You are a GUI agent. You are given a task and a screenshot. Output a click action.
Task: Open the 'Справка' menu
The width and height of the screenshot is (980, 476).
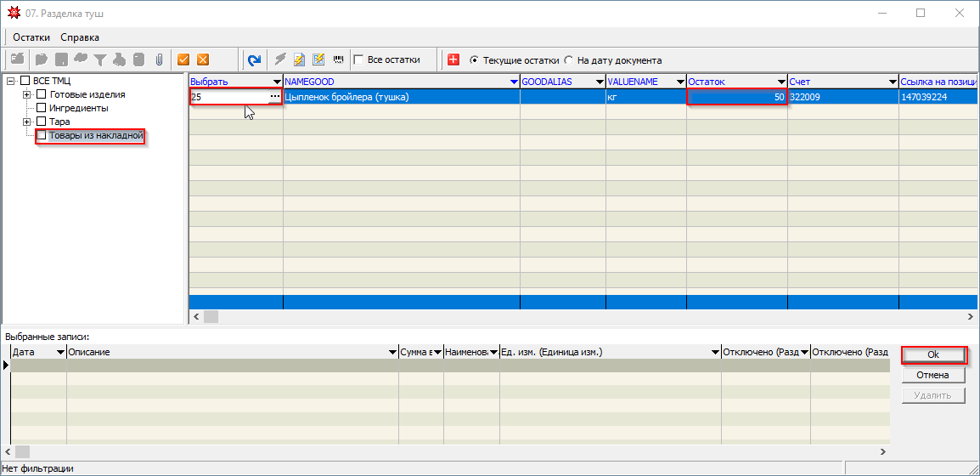[x=80, y=37]
